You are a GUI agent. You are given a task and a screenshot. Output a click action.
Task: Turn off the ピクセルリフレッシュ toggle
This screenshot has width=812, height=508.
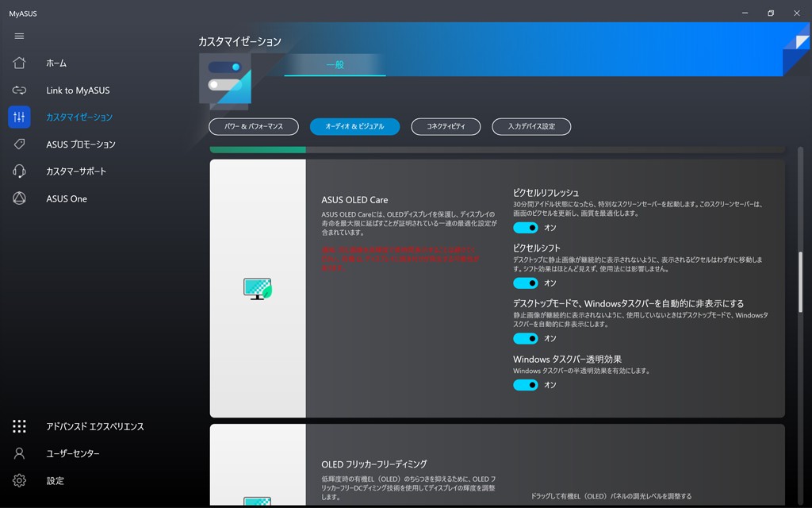pos(526,228)
